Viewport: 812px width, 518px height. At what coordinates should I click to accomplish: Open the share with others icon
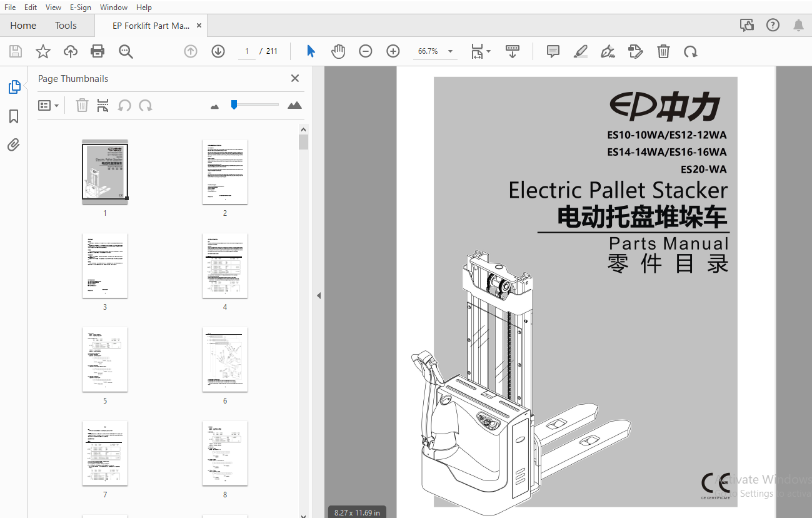[x=747, y=26]
